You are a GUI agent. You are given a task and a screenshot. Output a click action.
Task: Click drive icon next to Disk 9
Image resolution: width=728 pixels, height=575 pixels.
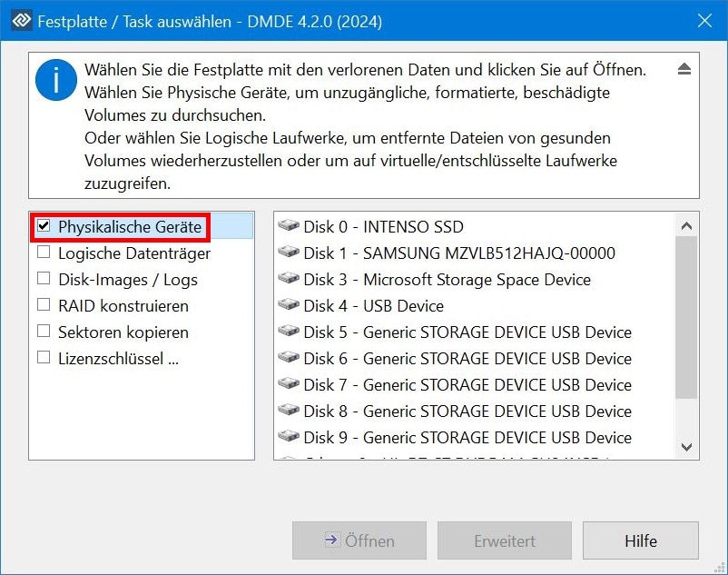(x=289, y=437)
